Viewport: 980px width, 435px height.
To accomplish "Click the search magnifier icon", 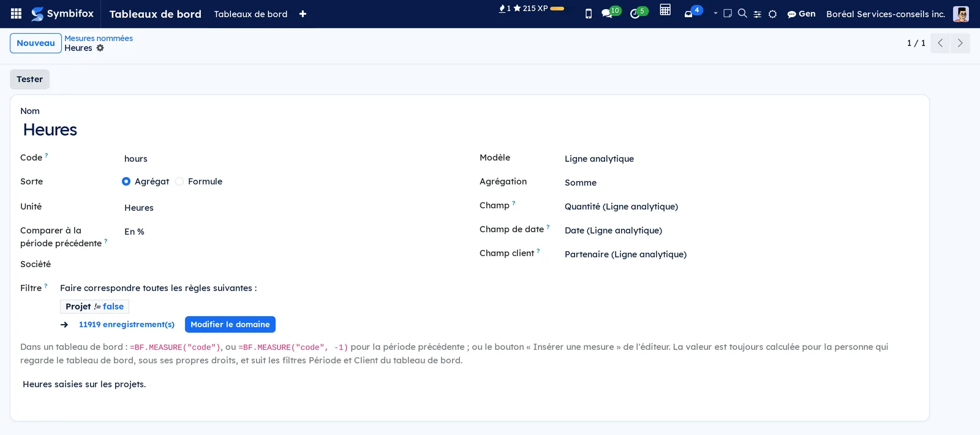I will click(x=742, y=13).
